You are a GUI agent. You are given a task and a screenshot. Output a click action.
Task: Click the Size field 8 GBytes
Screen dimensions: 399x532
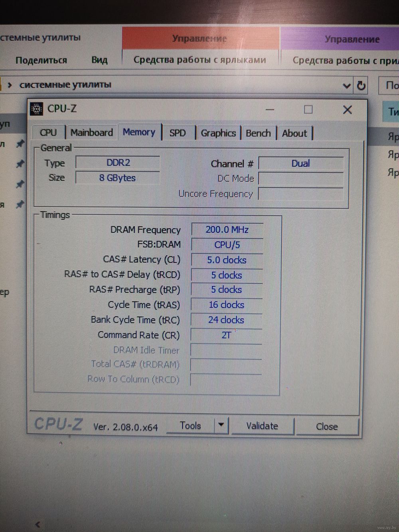point(117,178)
